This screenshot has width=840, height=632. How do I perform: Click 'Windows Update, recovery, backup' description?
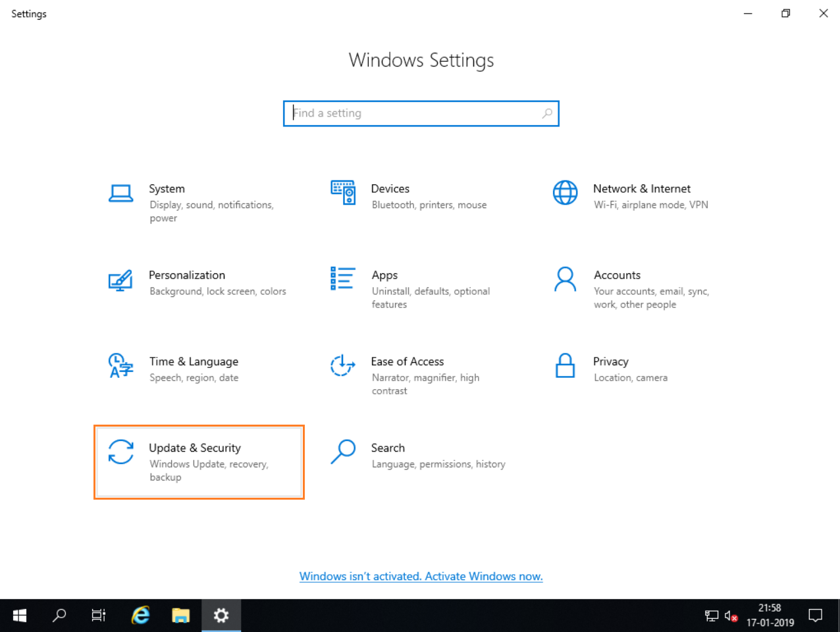pos(209,470)
